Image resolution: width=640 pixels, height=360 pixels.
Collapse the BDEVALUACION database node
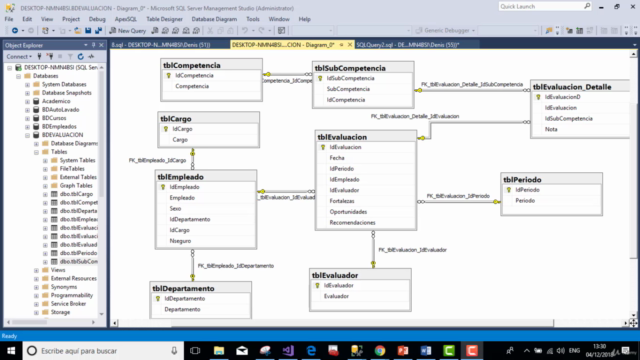click(x=27, y=135)
